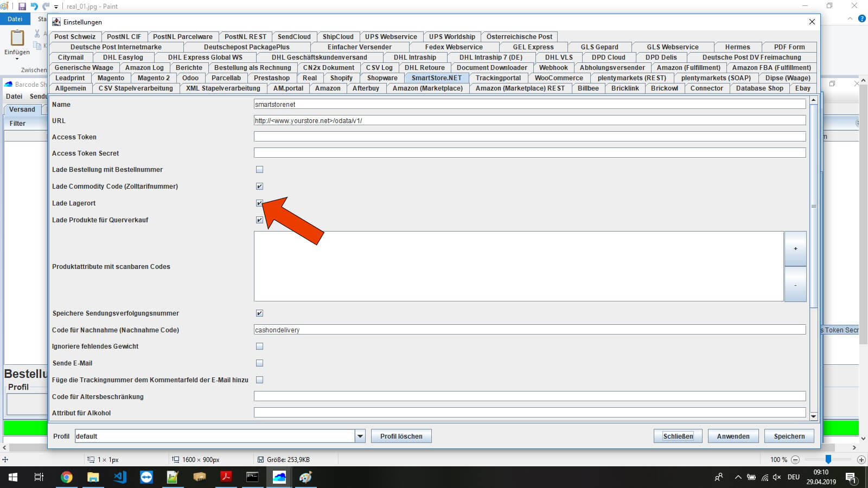
Task: Click the People icon in system tray
Action: (719, 477)
